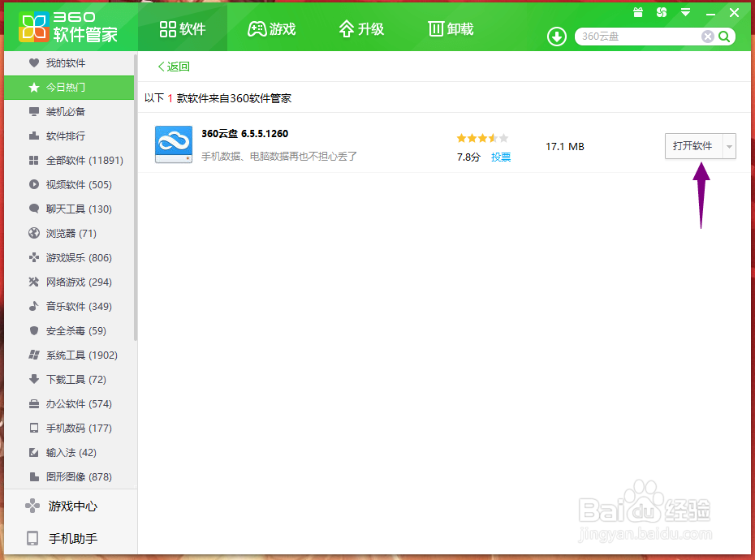Click the download manager arrow icon

(x=557, y=37)
